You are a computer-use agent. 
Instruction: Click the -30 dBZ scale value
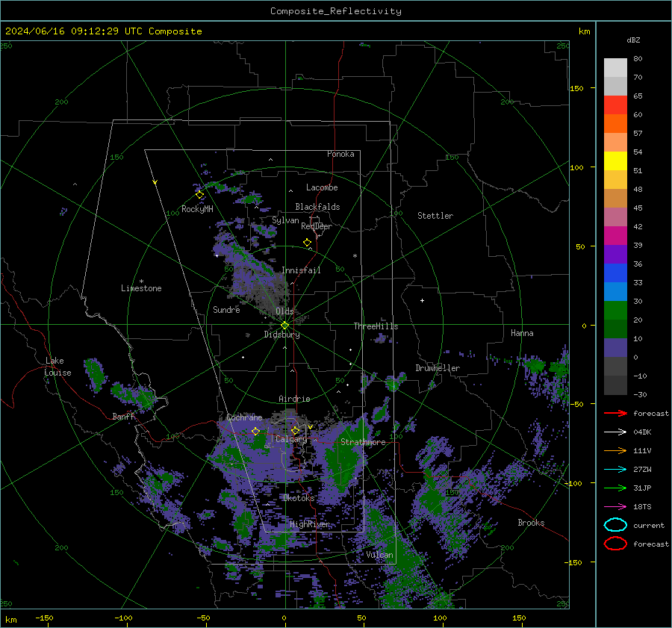[640, 394]
